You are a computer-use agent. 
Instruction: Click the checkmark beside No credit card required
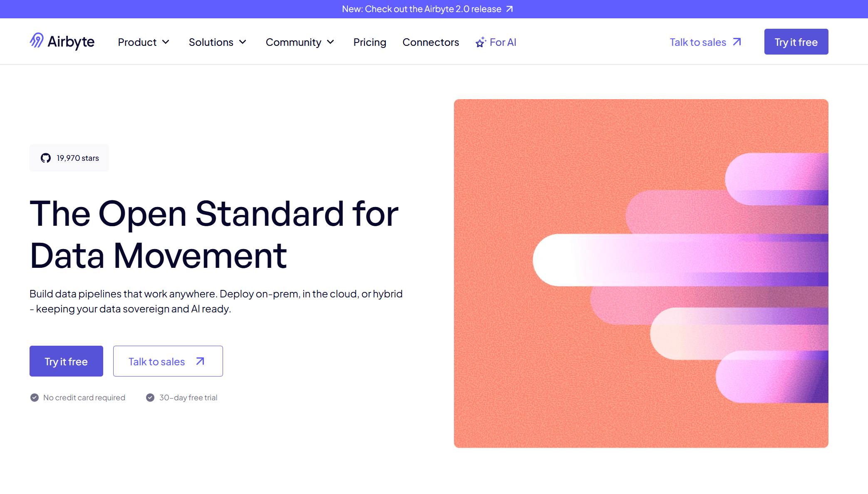(34, 397)
